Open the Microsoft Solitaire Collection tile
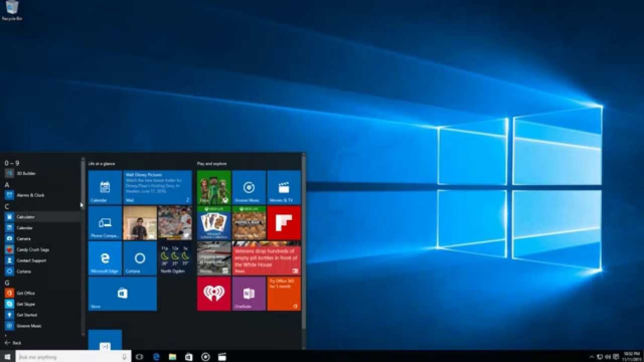 (214, 223)
